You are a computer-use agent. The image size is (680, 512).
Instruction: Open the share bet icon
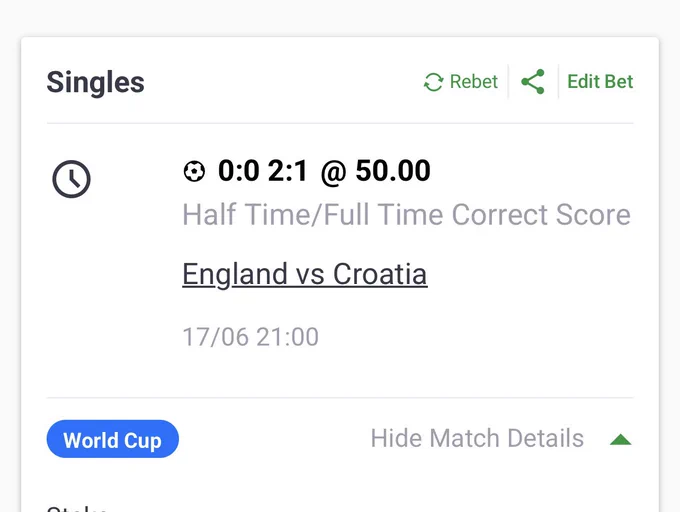(533, 82)
